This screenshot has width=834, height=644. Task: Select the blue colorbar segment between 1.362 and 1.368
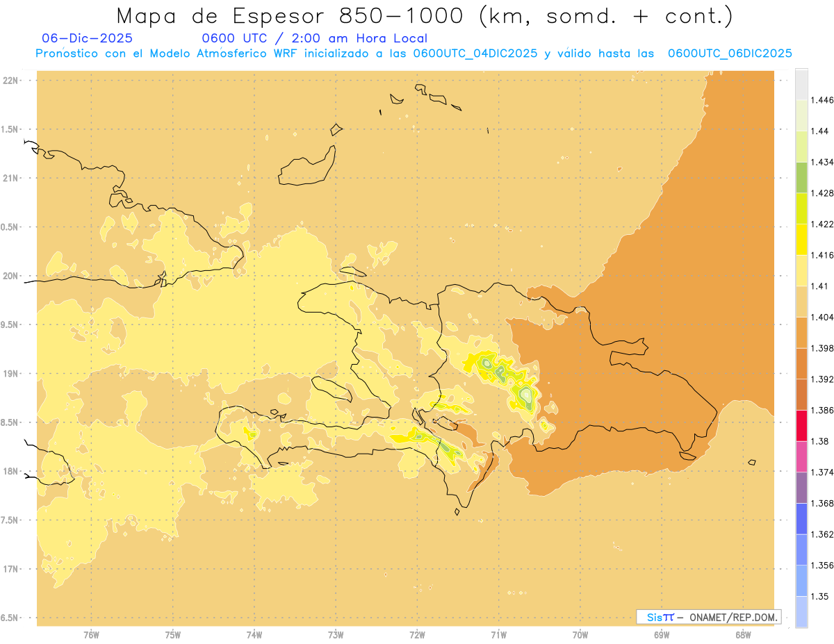pos(801,519)
